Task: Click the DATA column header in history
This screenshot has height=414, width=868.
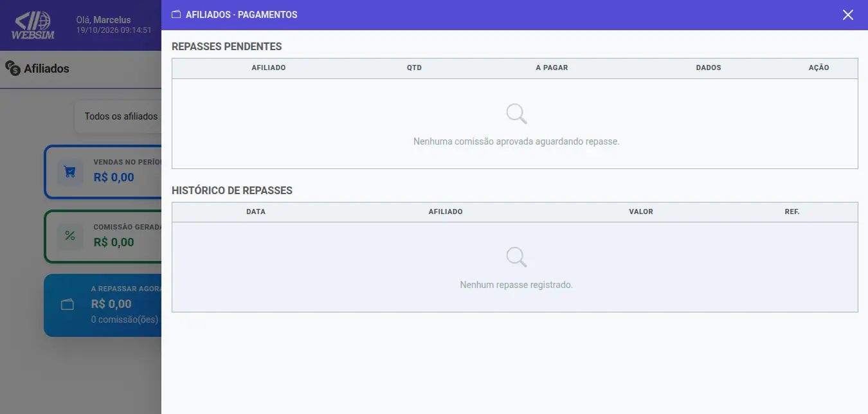Action: point(256,212)
